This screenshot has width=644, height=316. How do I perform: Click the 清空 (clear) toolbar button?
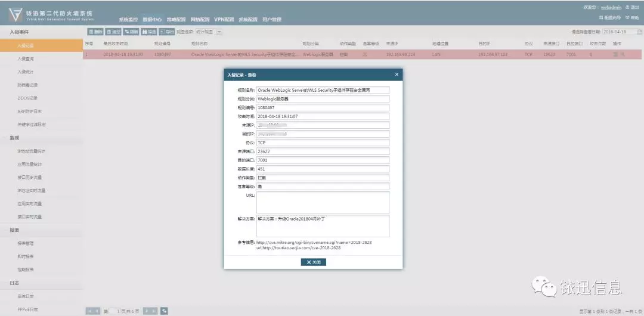[x=113, y=32]
